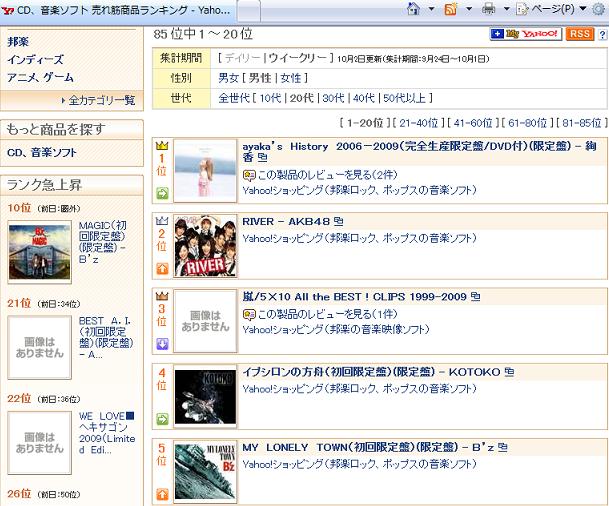
Task: Select the Yahoo CD ranking browser tab
Action: click(x=117, y=10)
